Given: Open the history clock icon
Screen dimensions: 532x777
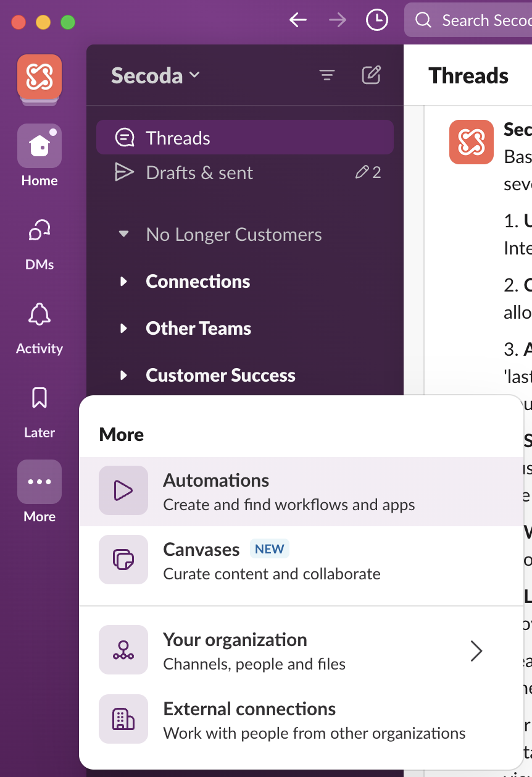Looking at the screenshot, I should [376, 20].
